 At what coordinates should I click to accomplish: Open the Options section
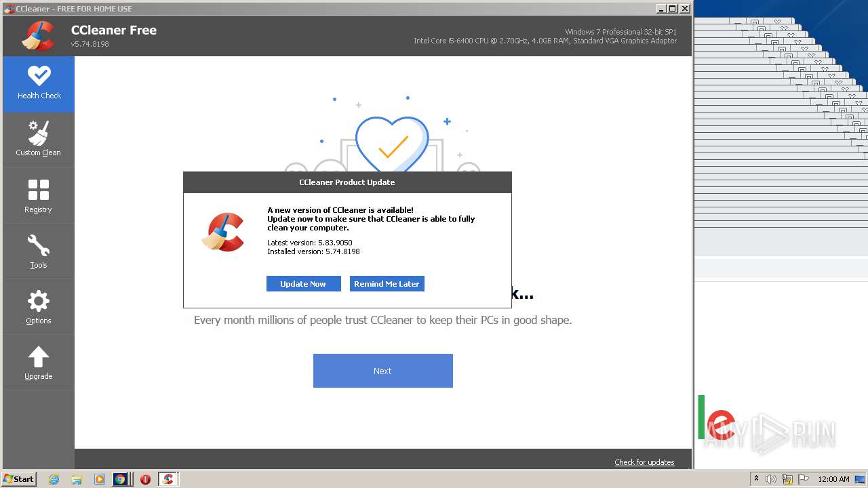pos(39,307)
